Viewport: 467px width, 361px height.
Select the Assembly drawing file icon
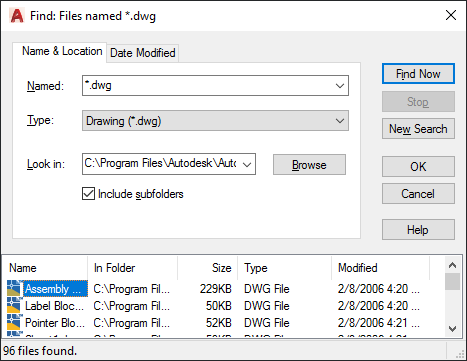(x=14, y=288)
